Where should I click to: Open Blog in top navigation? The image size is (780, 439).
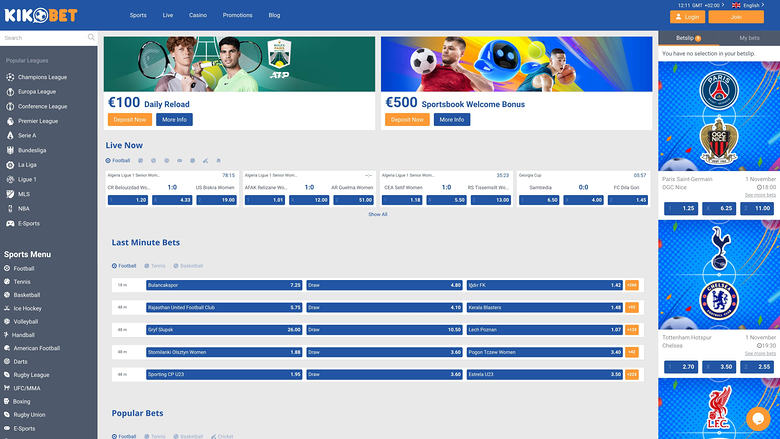(x=274, y=15)
